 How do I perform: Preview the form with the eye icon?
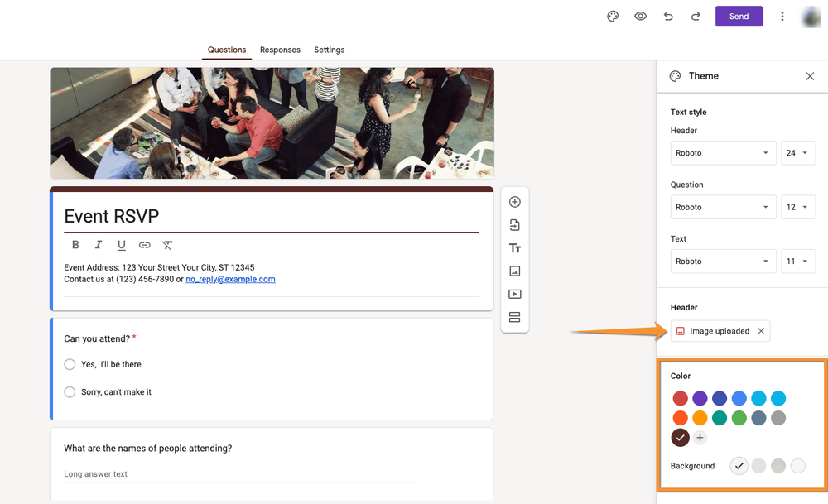pos(640,16)
